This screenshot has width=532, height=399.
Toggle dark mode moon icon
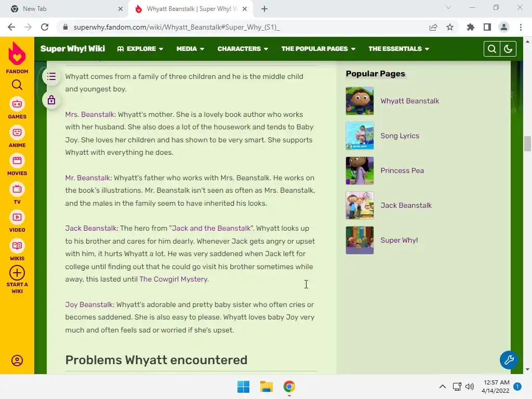tap(508, 49)
